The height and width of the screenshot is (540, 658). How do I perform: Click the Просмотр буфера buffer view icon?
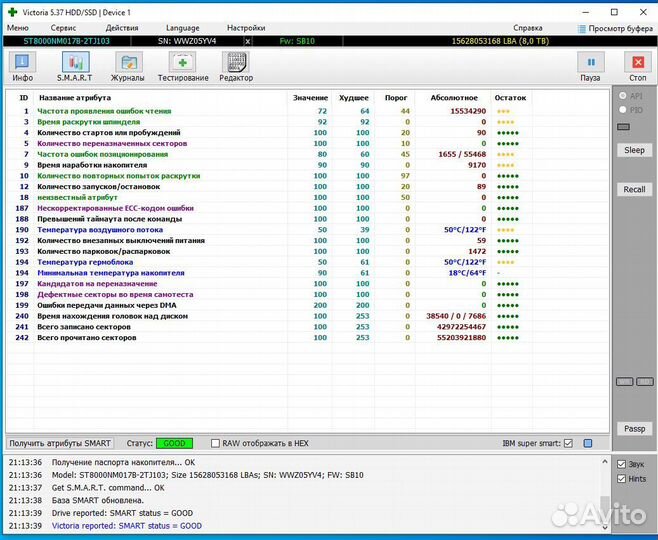pos(581,29)
